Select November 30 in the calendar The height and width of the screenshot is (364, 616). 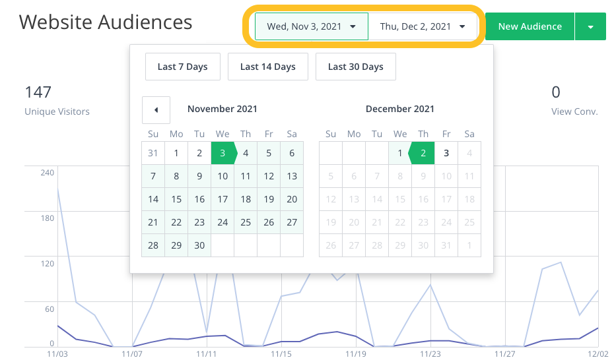[199, 245]
